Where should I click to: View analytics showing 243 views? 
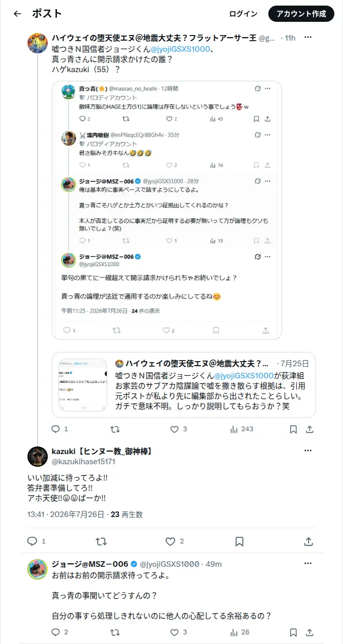[x=242, y=429]
